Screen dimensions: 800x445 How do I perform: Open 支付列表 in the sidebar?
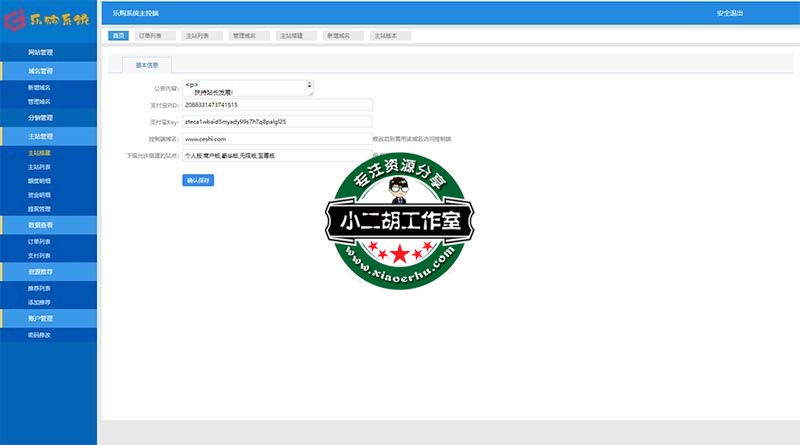pyautogui.click(x=40, y=255)
